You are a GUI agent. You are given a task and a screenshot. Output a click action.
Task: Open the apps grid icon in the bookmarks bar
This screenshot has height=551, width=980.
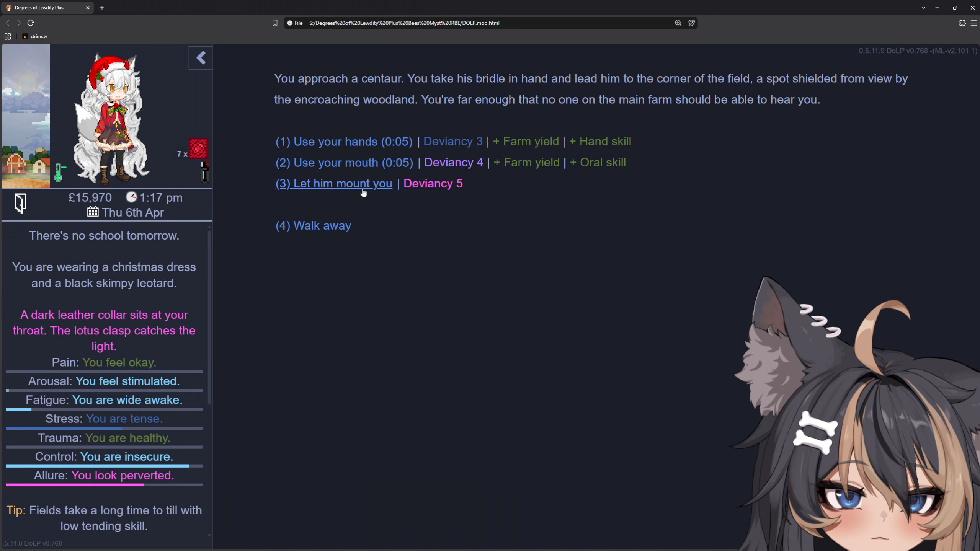(x=8, y=36)
